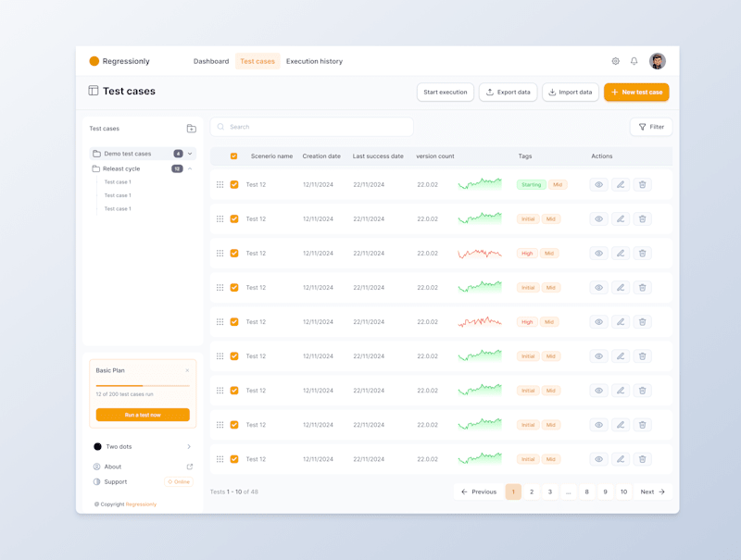Uncheck the fourth test row checkbox
This screenshot has height=560, width=741.
[x=234, y=288]
